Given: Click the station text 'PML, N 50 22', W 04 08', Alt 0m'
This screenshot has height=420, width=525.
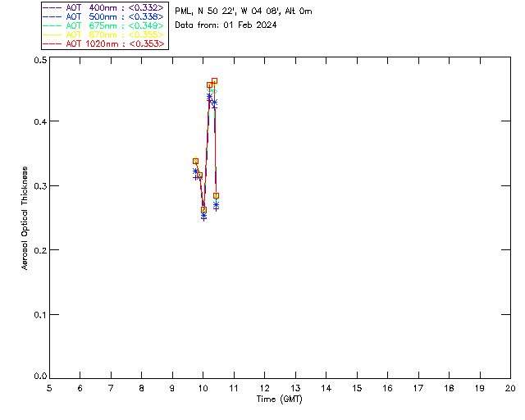Looking at the screenshot, I should 244,11.
